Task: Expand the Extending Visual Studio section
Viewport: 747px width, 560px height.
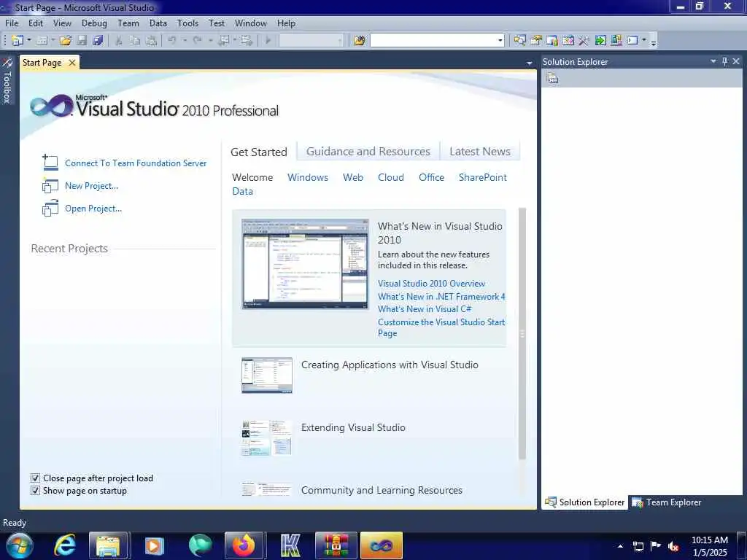Action: tap(353, 427)
